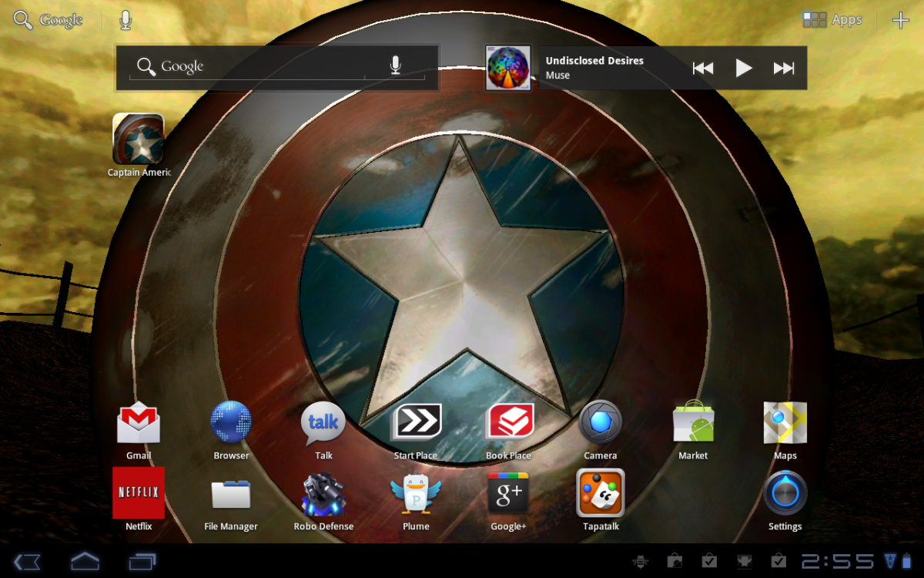This screenshot has width=924, height=578.
Task: Launch the Camera app
Action: coord(601,422)
